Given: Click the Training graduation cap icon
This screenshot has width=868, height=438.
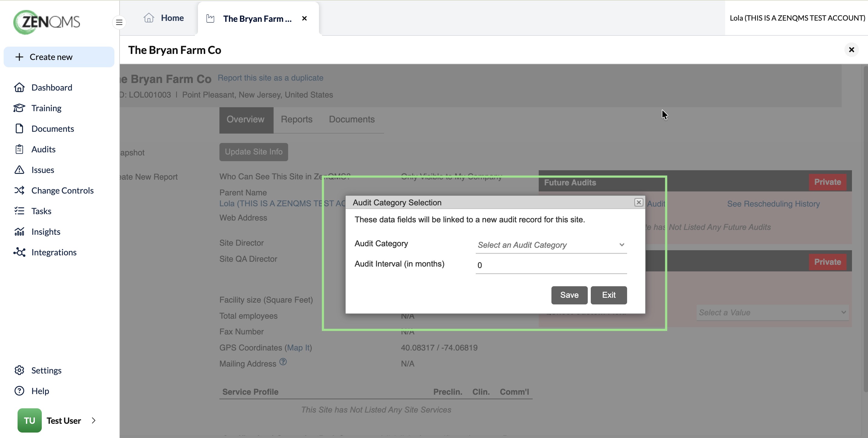Looking at the screenshot, I should pos(19,108).
